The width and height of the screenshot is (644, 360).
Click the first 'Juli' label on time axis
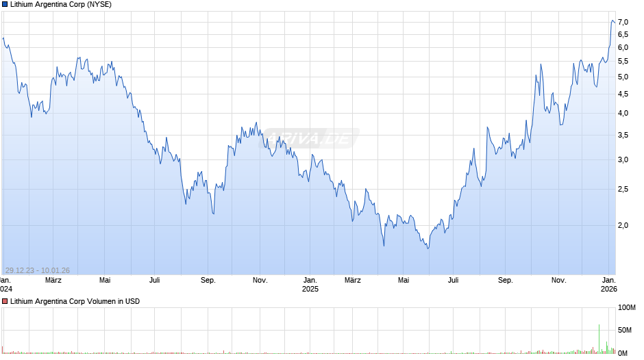coord(154,281)
